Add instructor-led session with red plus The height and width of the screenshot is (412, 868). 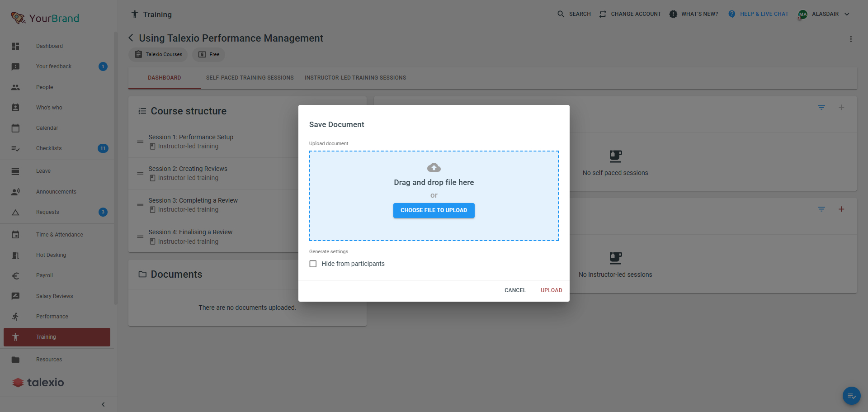point(841,209)
